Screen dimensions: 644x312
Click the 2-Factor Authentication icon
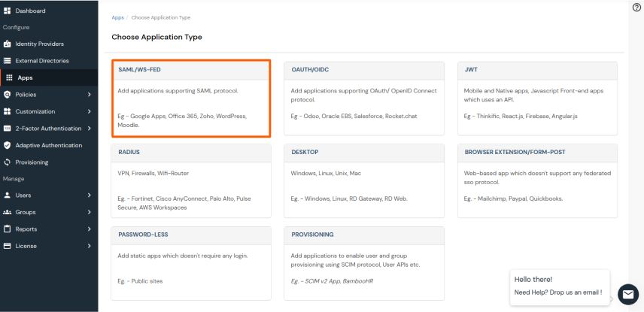click(x=7, y=129)
